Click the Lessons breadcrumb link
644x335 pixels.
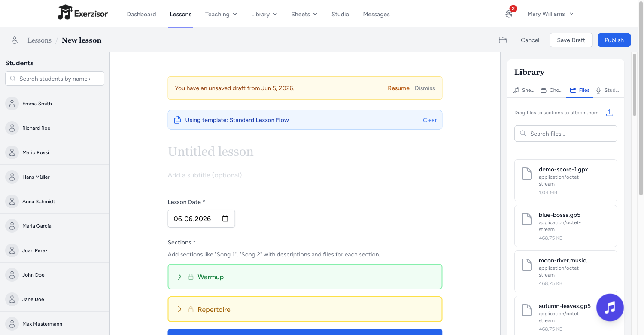tap(39, 40)
